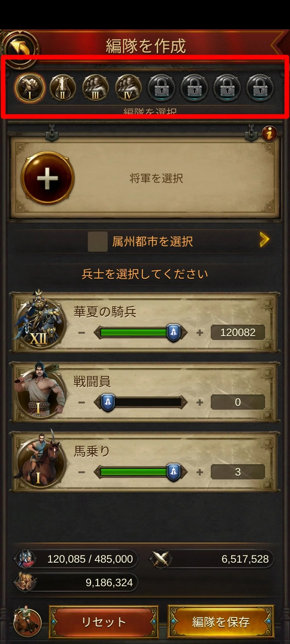Select formation slot III armored soldiers icon
Image resolution: width=290 pixels, height=644 pixels.
click(95, 87)
